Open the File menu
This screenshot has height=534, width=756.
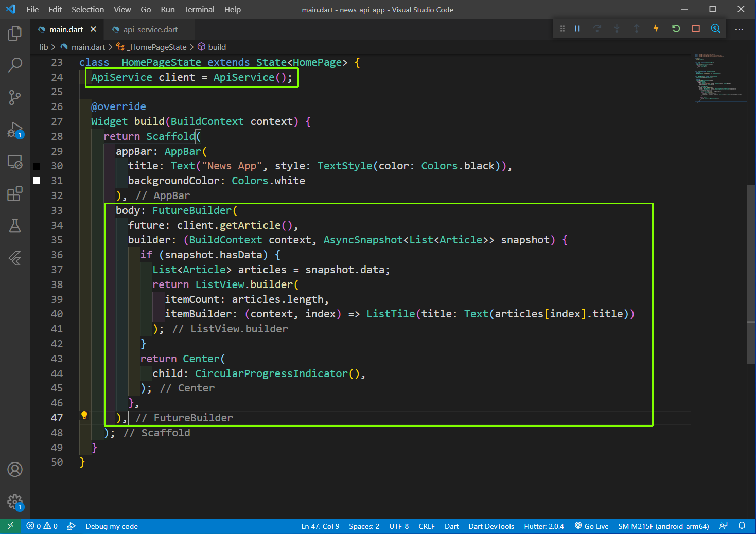pyautogui.click(x=32, y=9)
